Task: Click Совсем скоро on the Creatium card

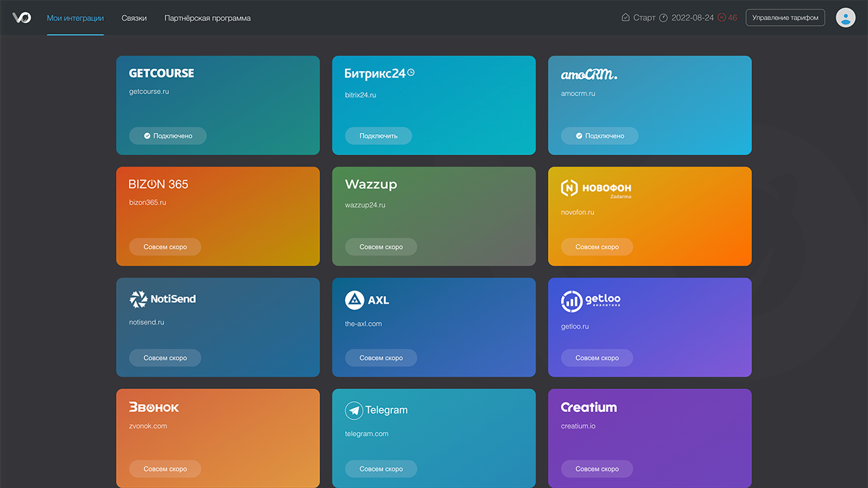Action: click(597, 469)
